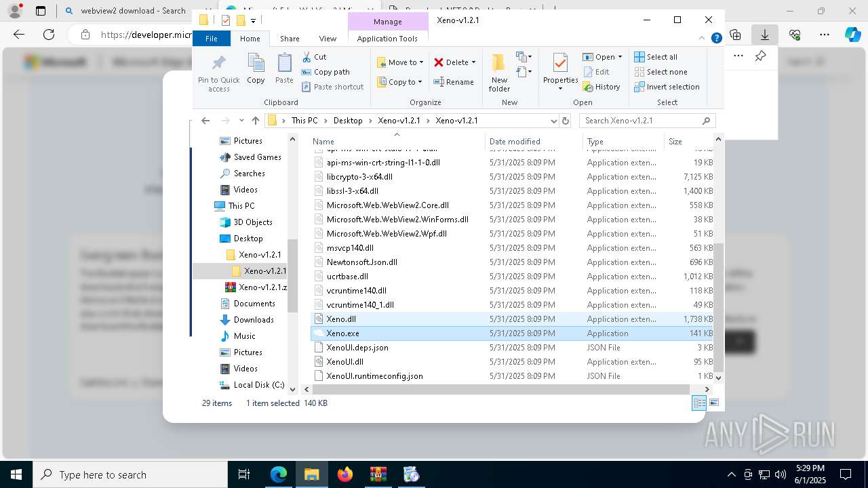
Task: Select Newtonsoft.Json.dll file
Action: (x=362, y=262)
